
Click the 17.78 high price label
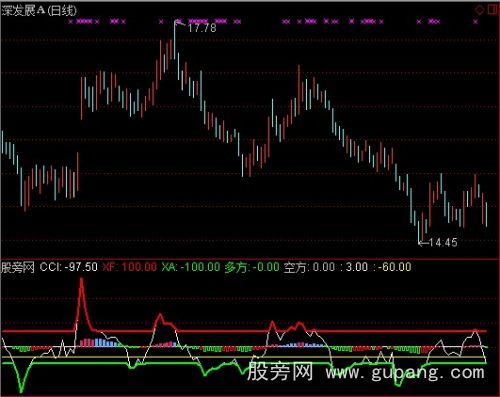(x=202, y=28)
